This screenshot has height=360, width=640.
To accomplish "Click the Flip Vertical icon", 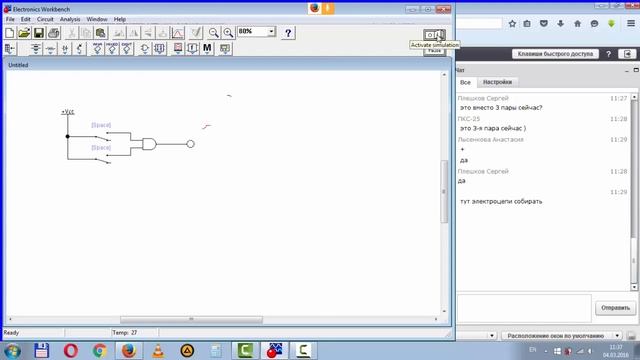I will (x=148, y=33).
